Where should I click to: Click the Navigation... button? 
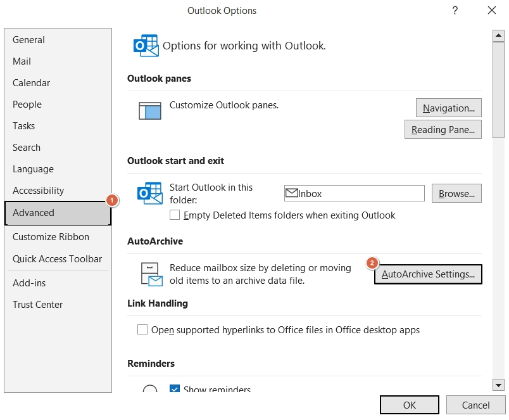click(449, 108)
